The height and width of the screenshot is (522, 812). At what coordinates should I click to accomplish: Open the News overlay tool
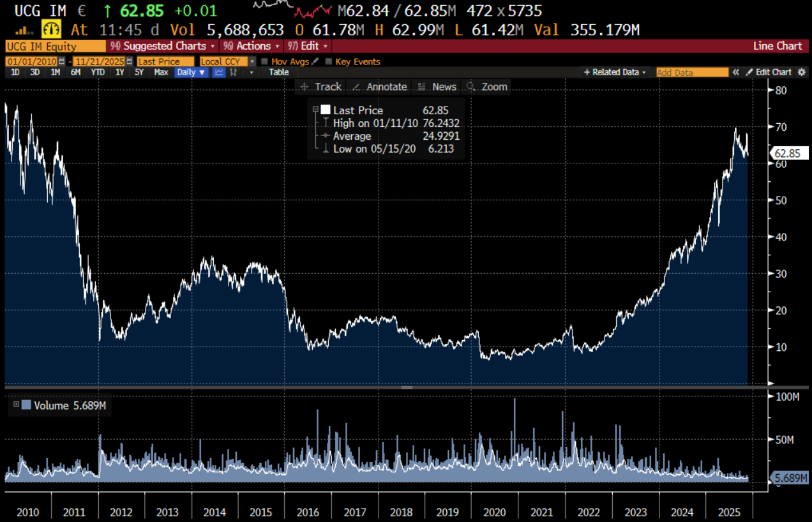point(437,87)
